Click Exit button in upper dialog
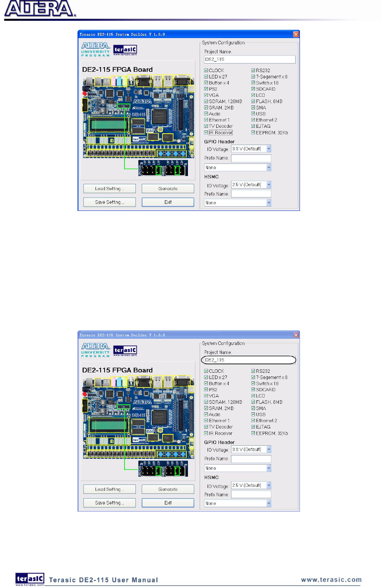 [168, 202]
